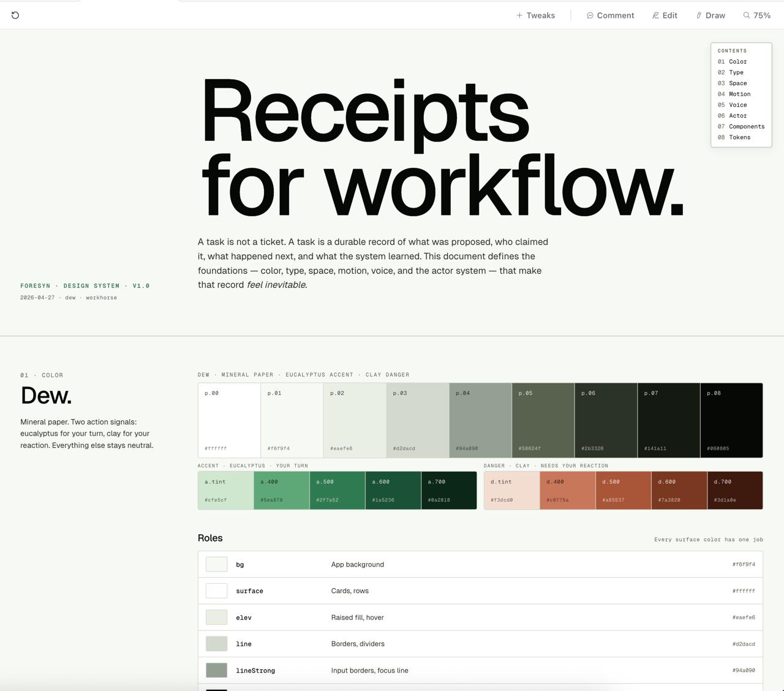Click the reload icon in the toolbar
The width and height of the screenshot is (784, 691).
tap(15, 15)
